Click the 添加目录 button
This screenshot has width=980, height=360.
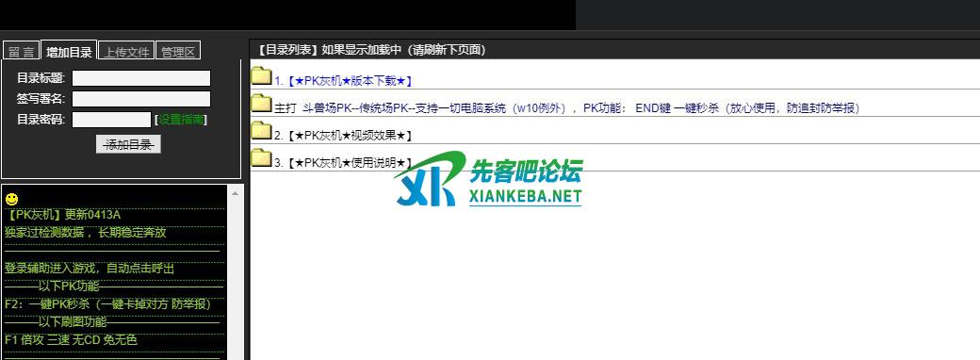[x=128, y=144]
